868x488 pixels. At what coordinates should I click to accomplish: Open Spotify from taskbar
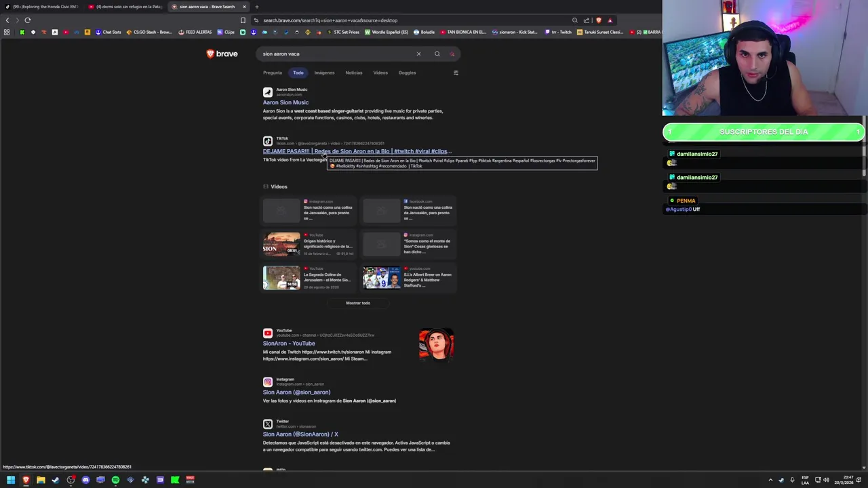[115, 480]
